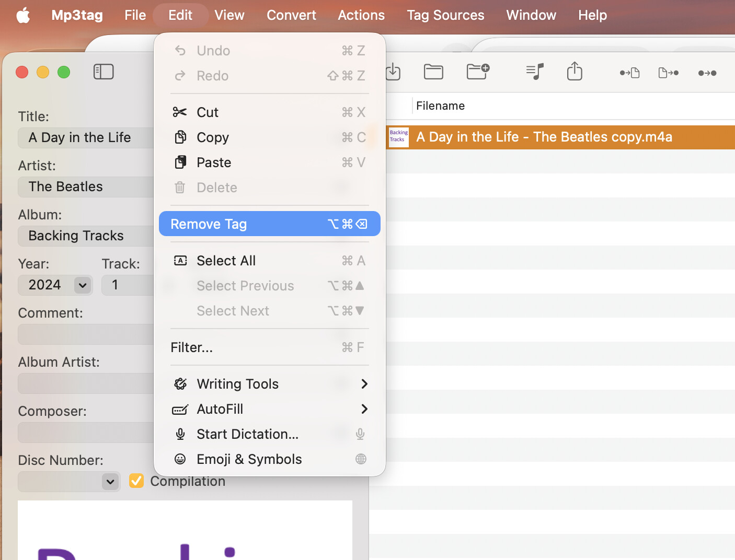
Task: Toggle the sidebar panel icon
Action: click(x=104, y=72)
